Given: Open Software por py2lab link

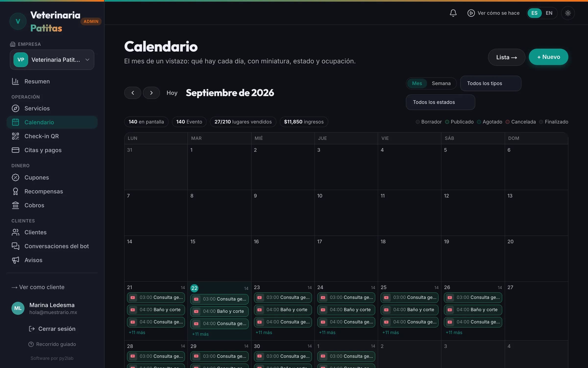Looking at the screenshot, I should pos(52,358).
